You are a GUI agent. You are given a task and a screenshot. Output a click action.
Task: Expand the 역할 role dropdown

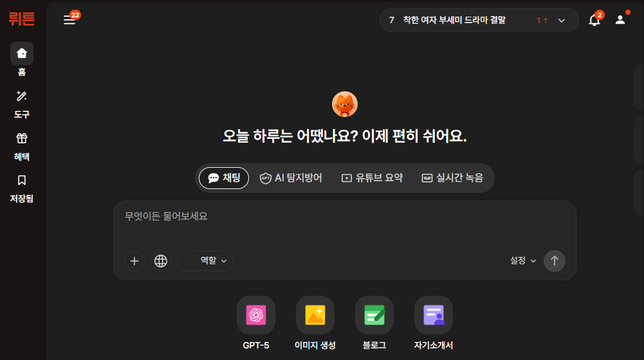(206, 261)
